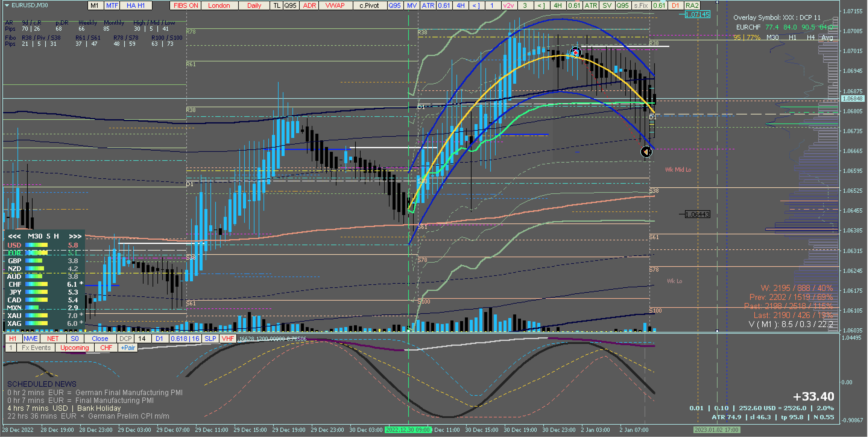Click the <<< arrows in currency strength panel

[14, 236]
